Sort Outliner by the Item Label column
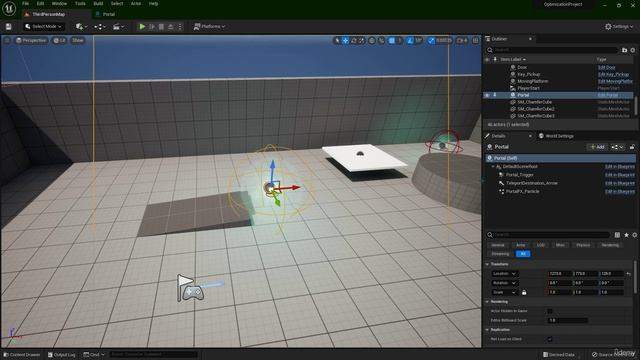 pos(513,60)
